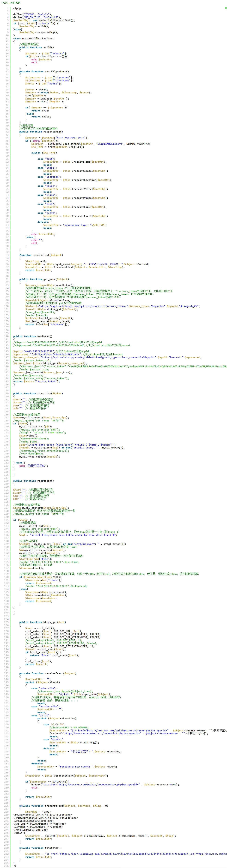This screenshot has width=227, height=868.
Task: Click the [代码] label above the code
Action: tap(5, 3)
